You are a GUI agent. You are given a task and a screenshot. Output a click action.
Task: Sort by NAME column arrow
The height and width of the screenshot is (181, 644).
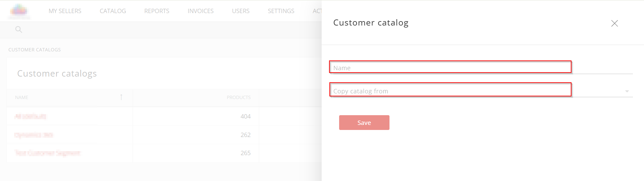point(121,97)
